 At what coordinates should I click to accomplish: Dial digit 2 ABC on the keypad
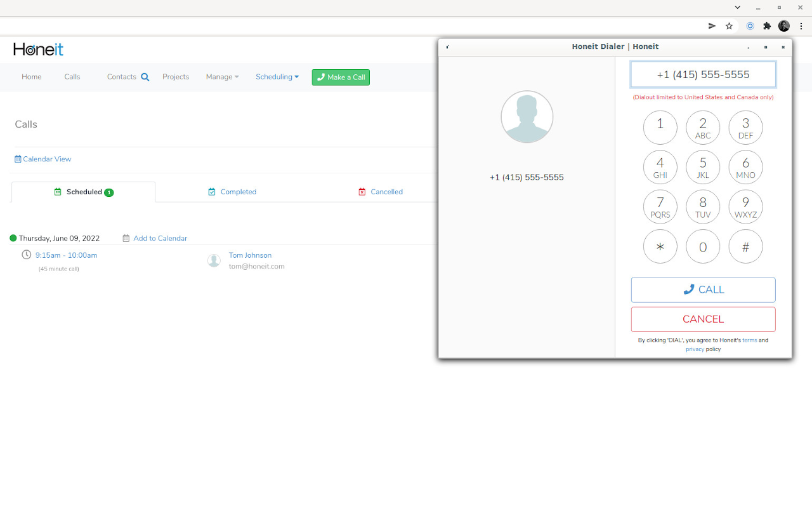coord(703,128)
